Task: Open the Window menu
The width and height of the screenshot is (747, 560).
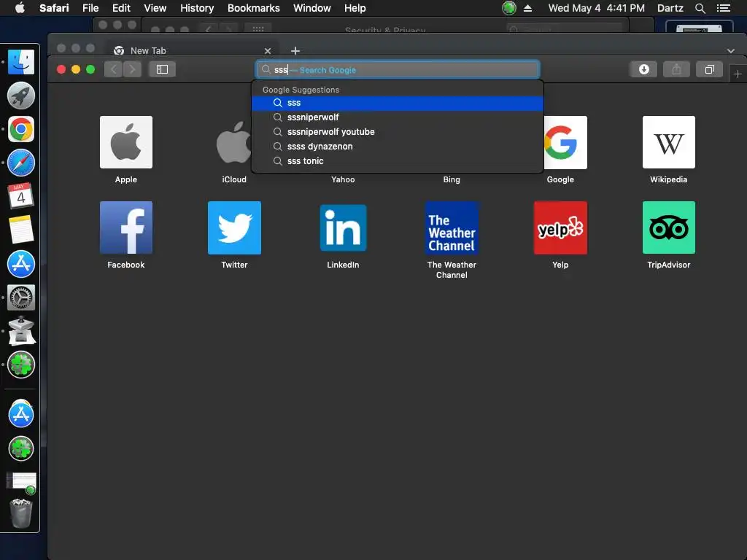Action: pyautogui.click(x=312, y=8)
